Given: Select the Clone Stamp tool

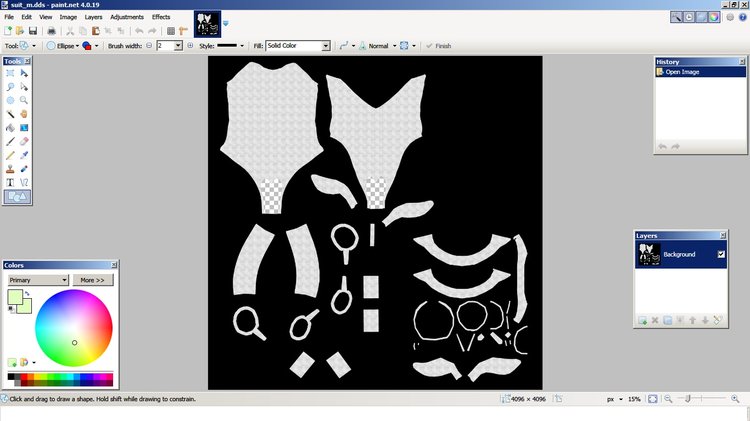Looking at the screenshot, I should (10, 169).
